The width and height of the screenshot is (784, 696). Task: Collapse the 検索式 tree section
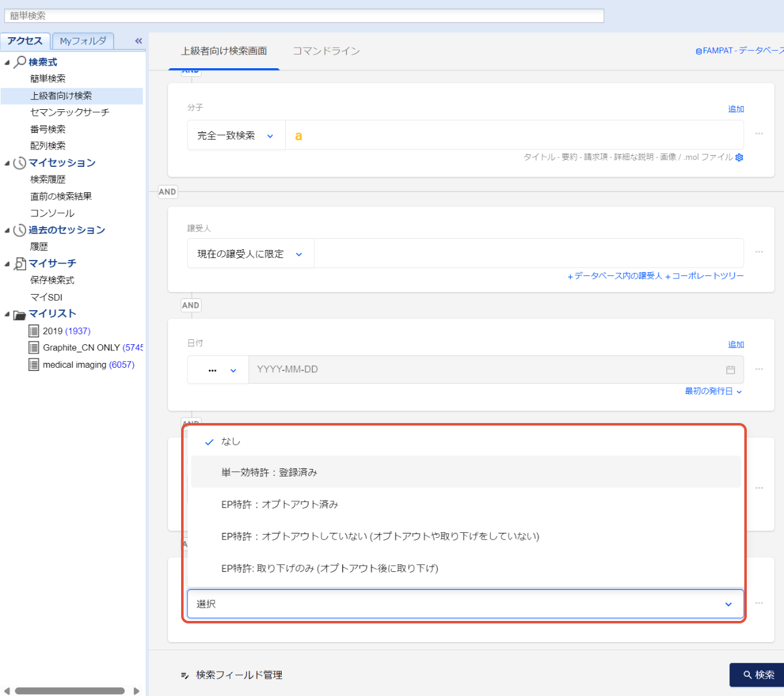pyautogui.click(x=7, y=63)
